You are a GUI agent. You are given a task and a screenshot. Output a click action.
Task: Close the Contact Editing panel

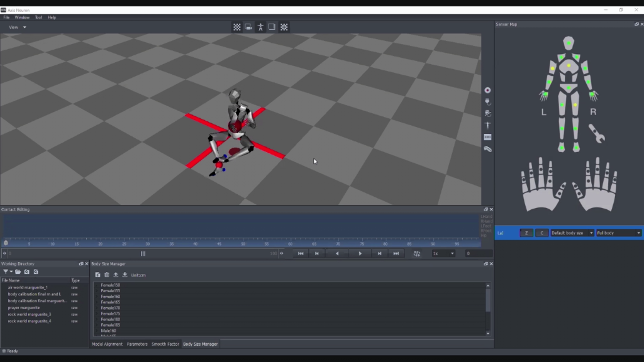click(491, 209)
